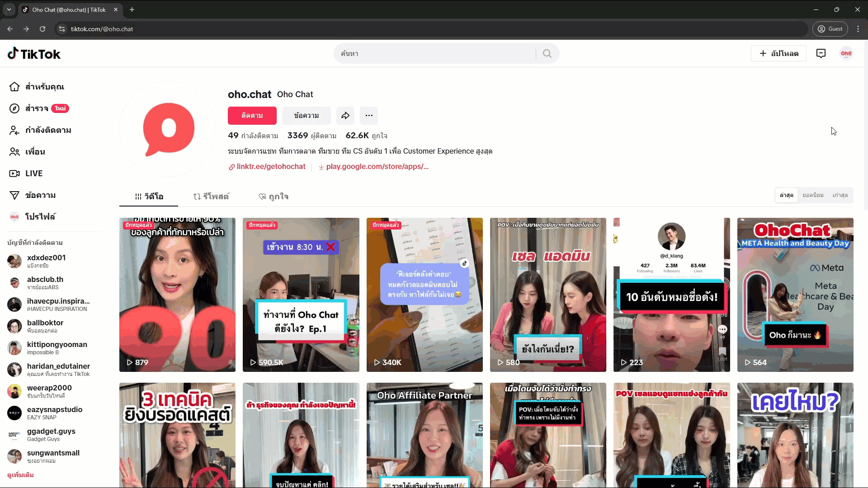Click the ข้อความ message button on profile
The image size is (868, 488).
[x=306, y=116]
